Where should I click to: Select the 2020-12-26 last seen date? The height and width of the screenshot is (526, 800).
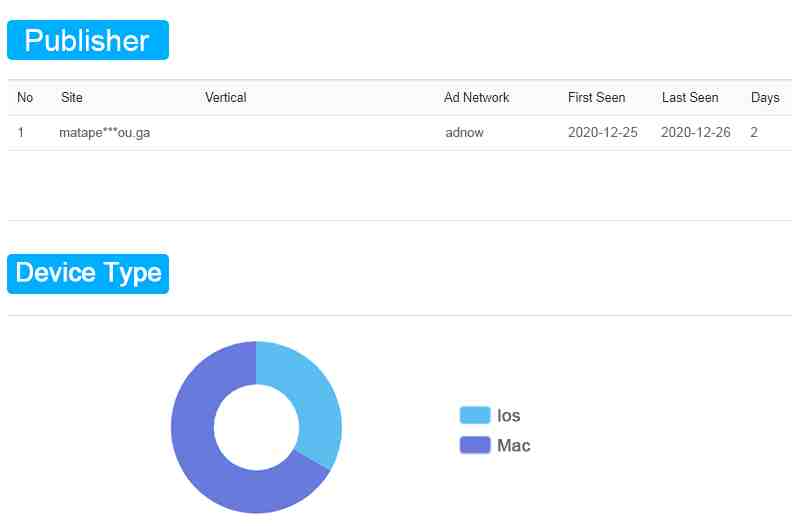click(695, 133)
